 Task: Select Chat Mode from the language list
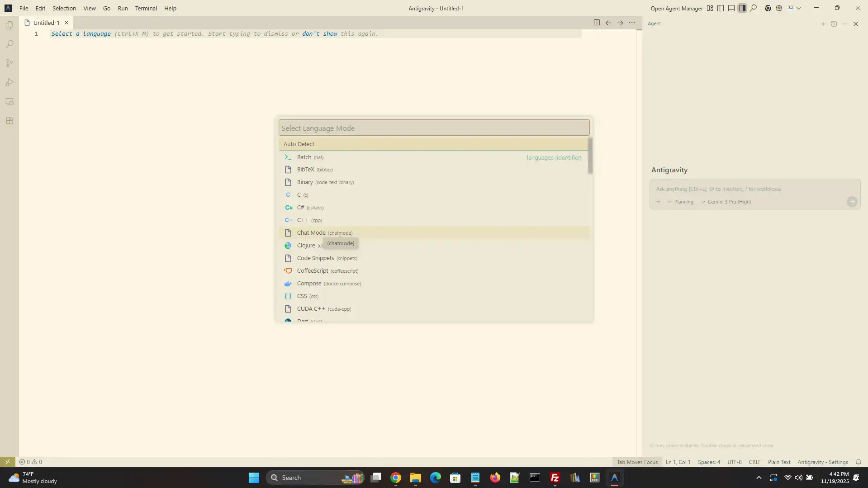point(311,233)
